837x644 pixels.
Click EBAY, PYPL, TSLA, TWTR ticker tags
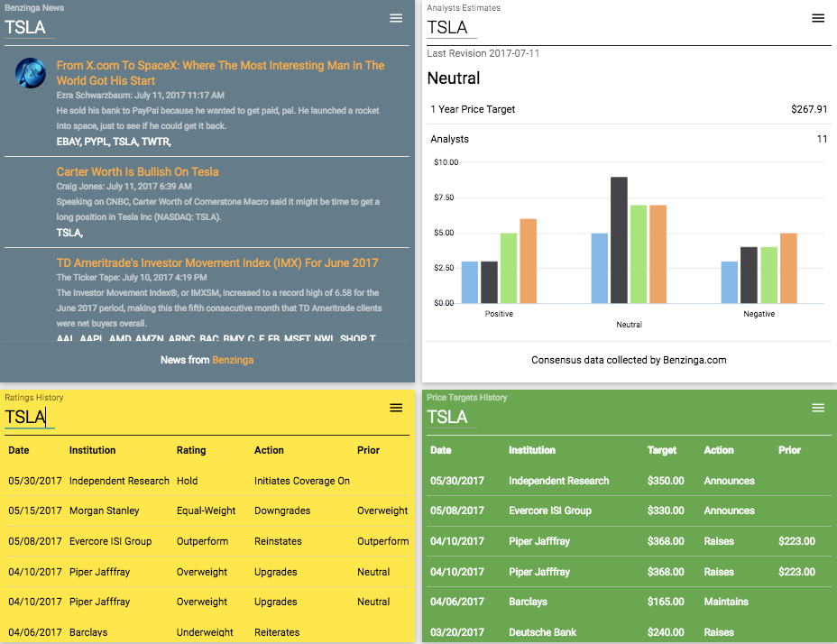coord(114,142)
